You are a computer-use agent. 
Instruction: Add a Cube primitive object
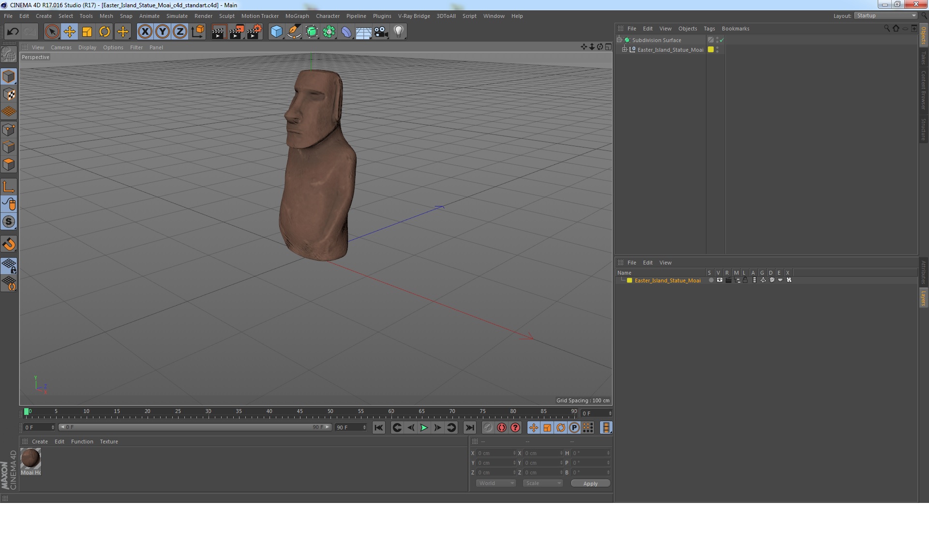pyautogui.click(x=276, y=32)
